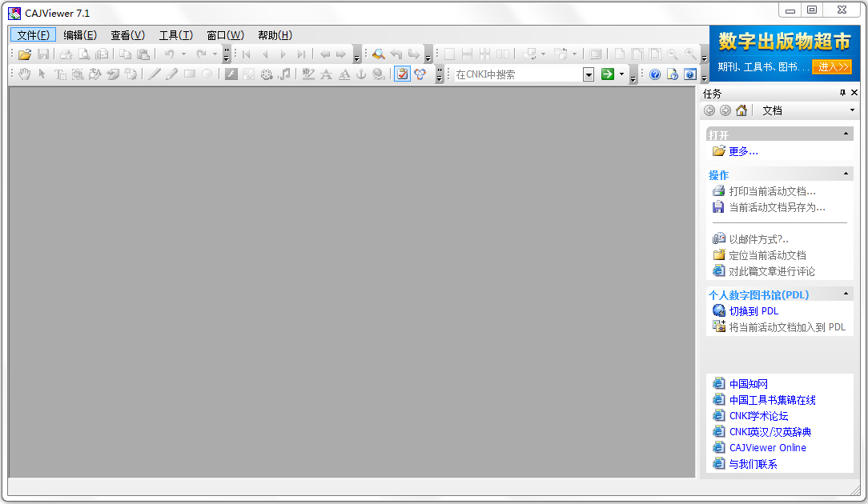Click the Home icon in the 任务 pane
868x504 pixels.
click(x=741, y=110)
